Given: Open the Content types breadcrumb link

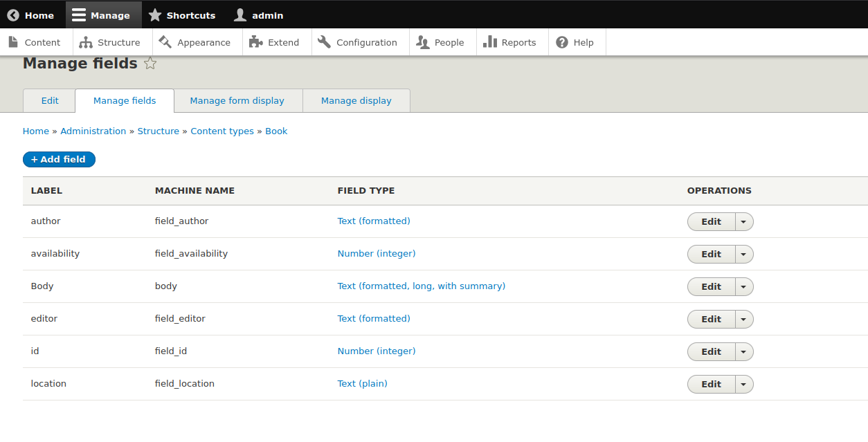Looking at the screenshot, I should click(222, 131).
